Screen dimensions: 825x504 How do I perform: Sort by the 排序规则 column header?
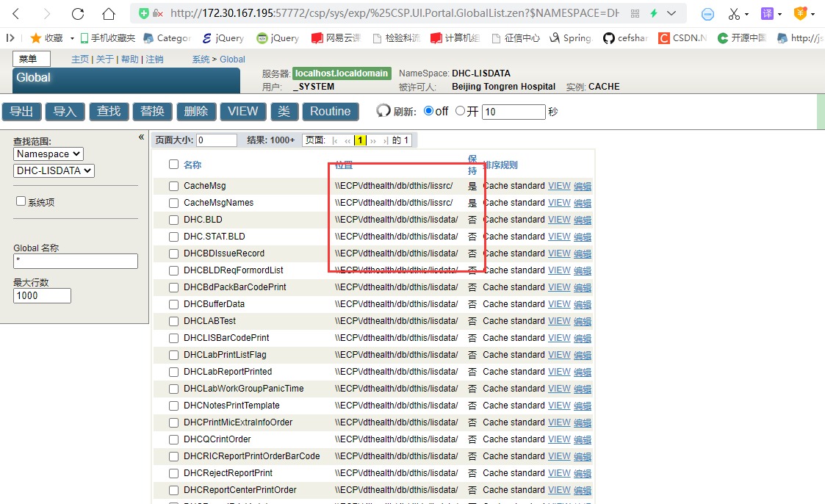click(500, 165)
